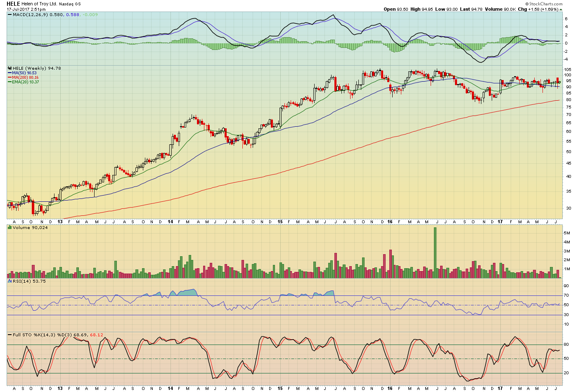Image resolution: width=578 pixels, height=392 pixels.
Task: Click the Nasdaq GS exchange label
Action: [x=70, y=4]
